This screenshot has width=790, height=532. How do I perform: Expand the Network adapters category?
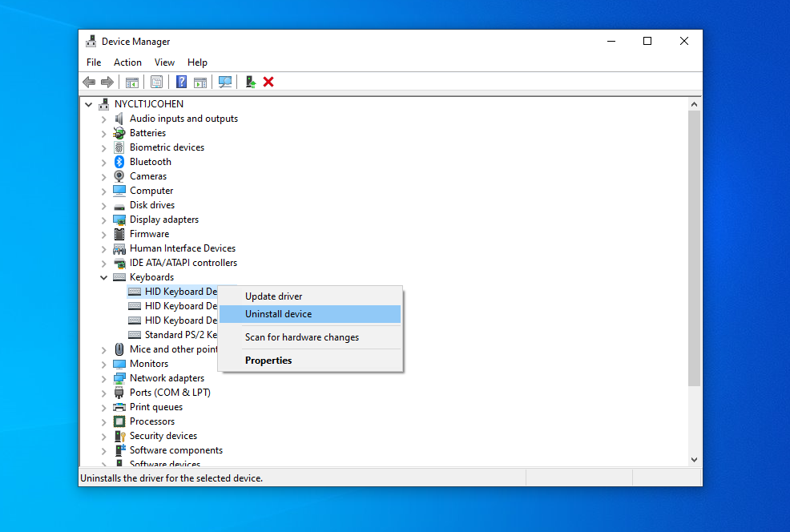pos(103,377)
